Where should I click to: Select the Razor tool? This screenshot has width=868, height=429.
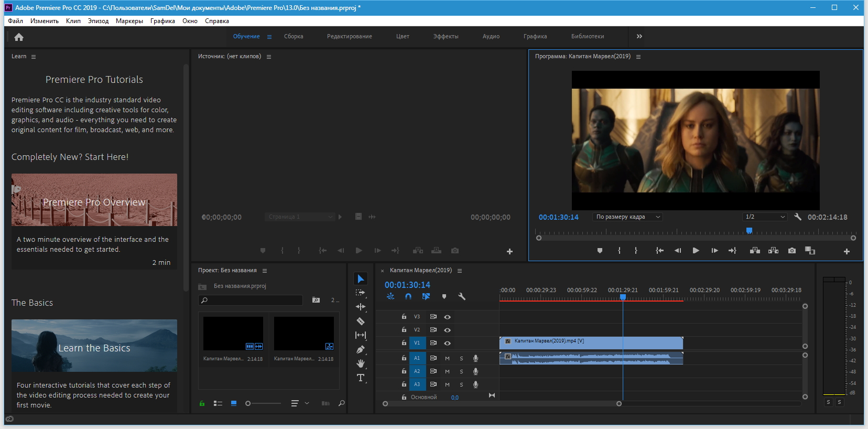(x=361, y=321)
